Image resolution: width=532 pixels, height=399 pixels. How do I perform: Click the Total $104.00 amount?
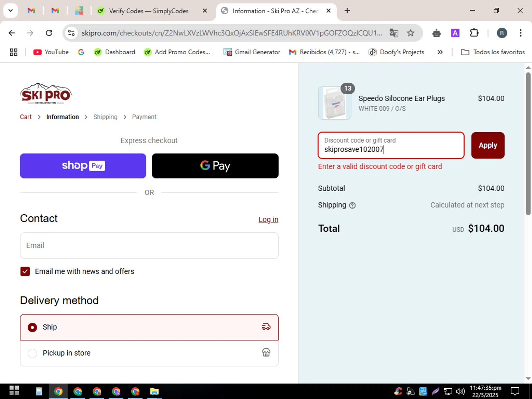[486, 229]
